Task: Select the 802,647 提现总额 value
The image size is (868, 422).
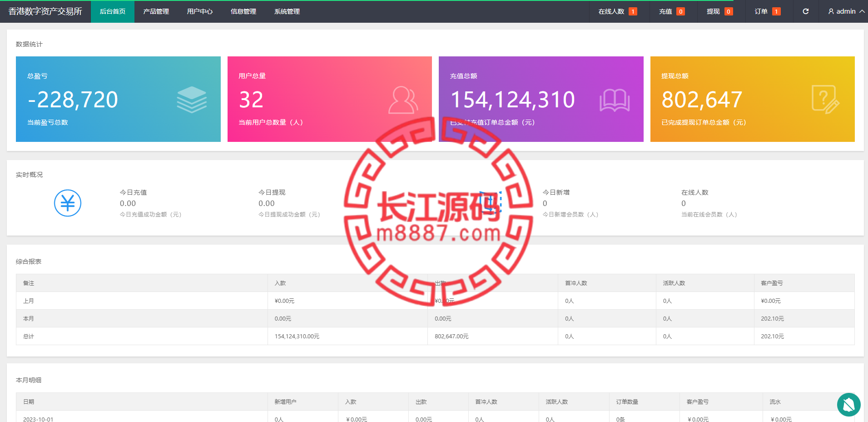Action: tap(702, 100)
